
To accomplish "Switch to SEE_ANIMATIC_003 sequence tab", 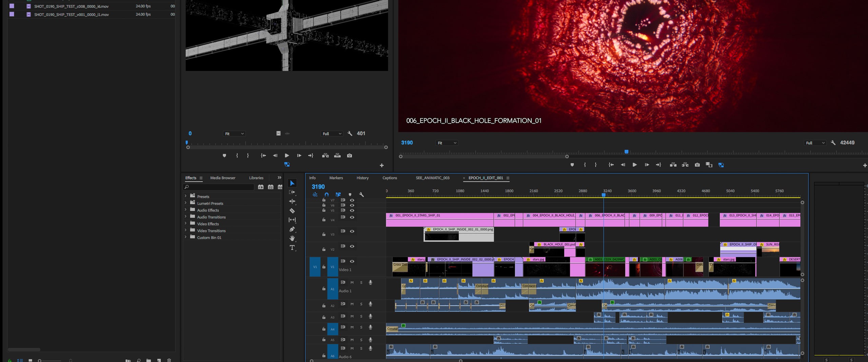I will pos(433,178).
